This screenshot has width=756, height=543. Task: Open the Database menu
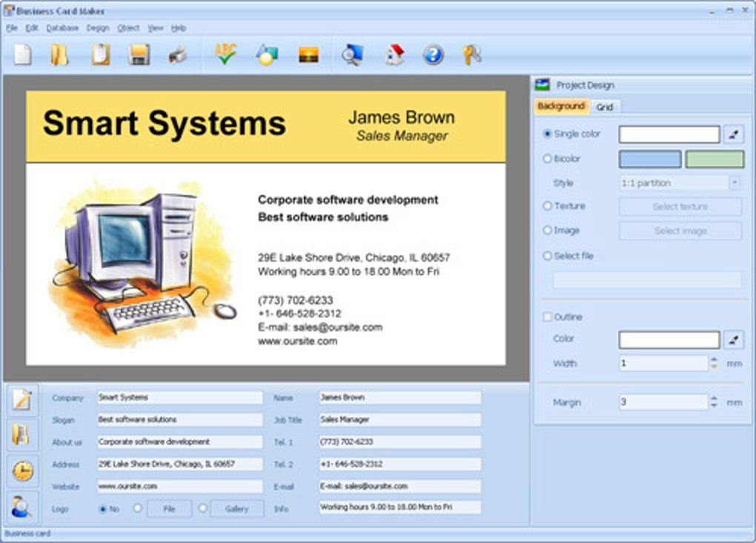pos(62,28)
